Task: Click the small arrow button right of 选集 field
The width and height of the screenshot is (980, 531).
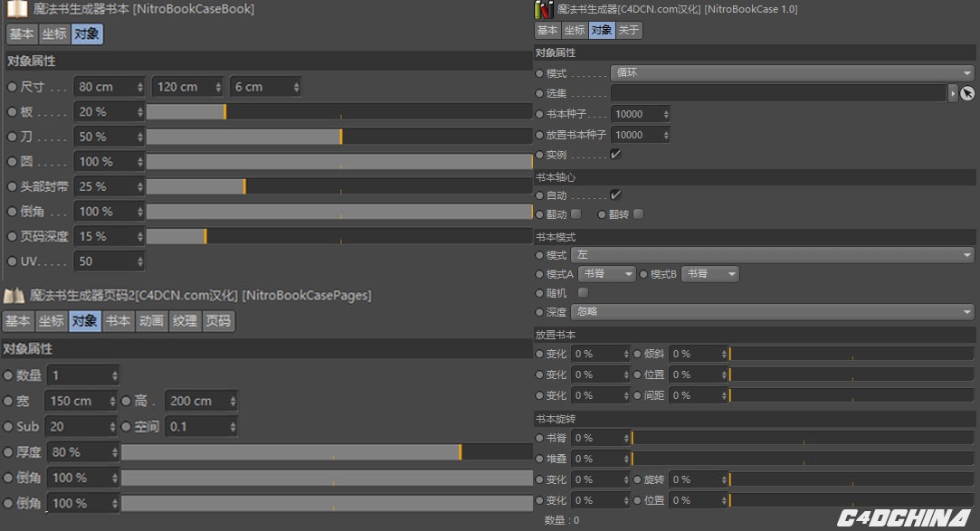Action: coord(953,93)
